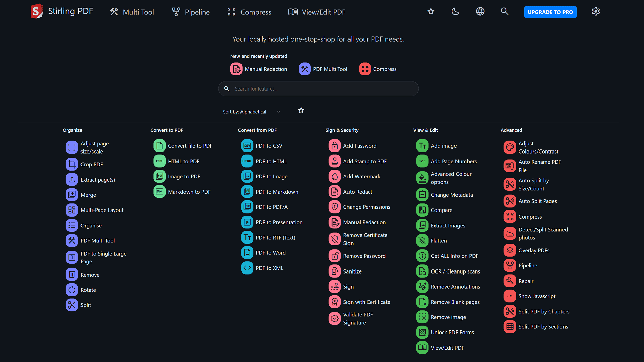Viewport: 644px width, 362px height.
Task: Open the View/Edit PDF navbar item
Action: coord(317,12)
